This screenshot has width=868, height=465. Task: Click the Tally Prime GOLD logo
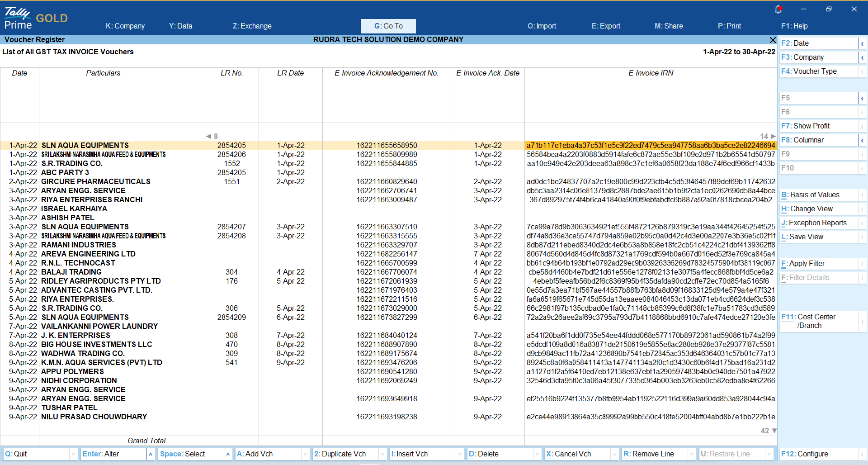tap(36, 18)
